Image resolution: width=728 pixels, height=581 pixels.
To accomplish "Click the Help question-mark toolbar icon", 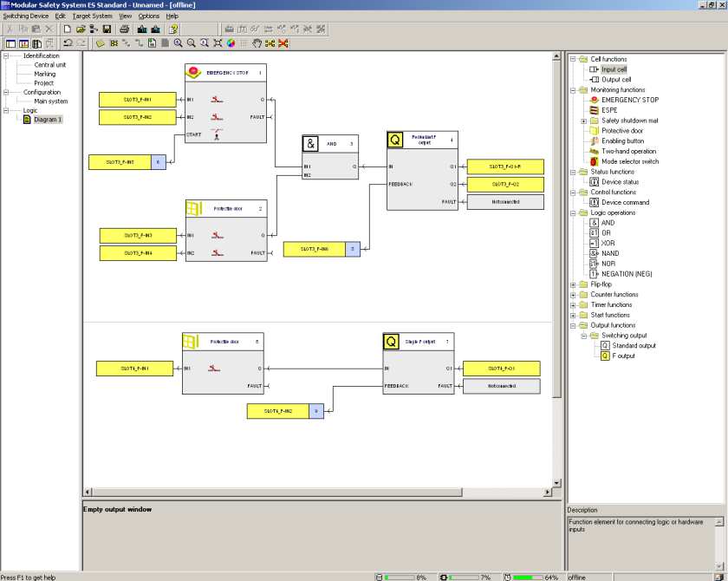I will [173, 29].
